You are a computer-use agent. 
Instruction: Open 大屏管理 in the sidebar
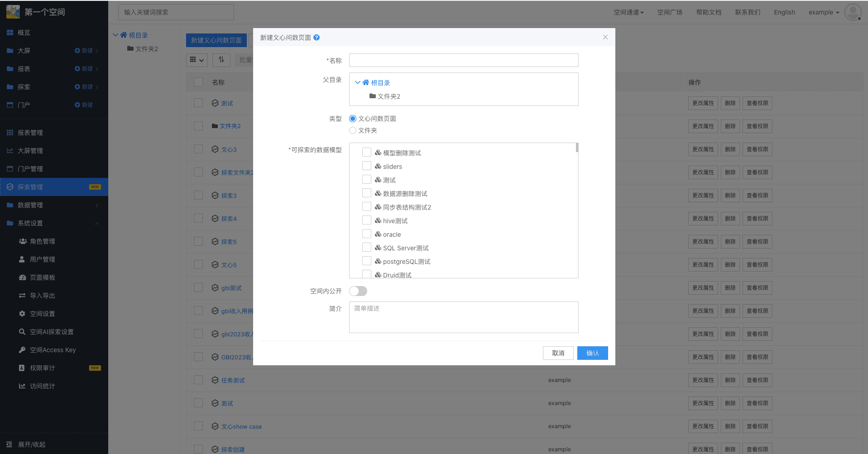point(30,151)
